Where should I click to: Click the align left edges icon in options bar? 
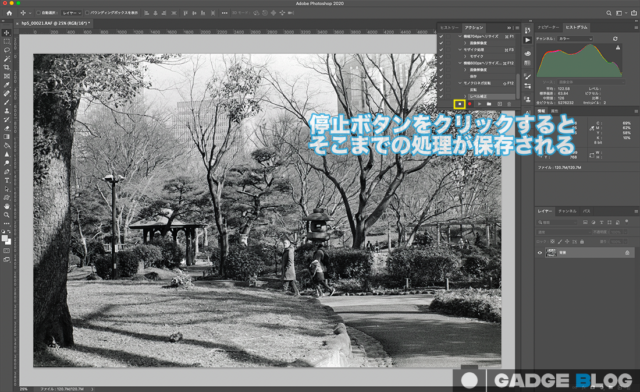[147, 13]
